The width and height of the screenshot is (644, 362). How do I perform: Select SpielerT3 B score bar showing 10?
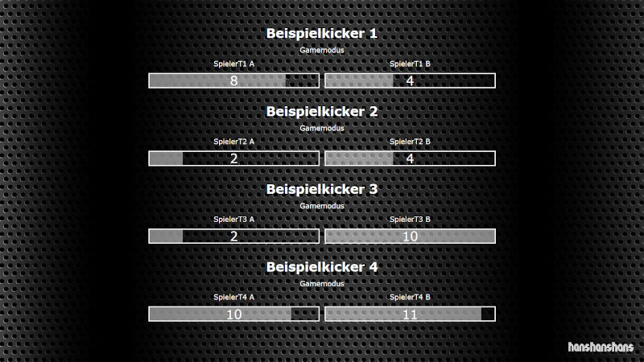click(410, 236)
